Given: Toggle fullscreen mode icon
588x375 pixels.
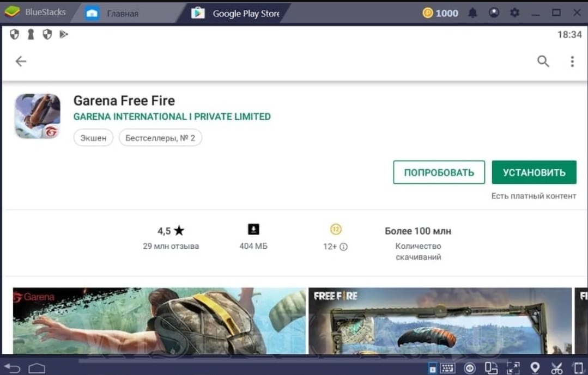Looking at the screenshot, I should pos(513,368).
